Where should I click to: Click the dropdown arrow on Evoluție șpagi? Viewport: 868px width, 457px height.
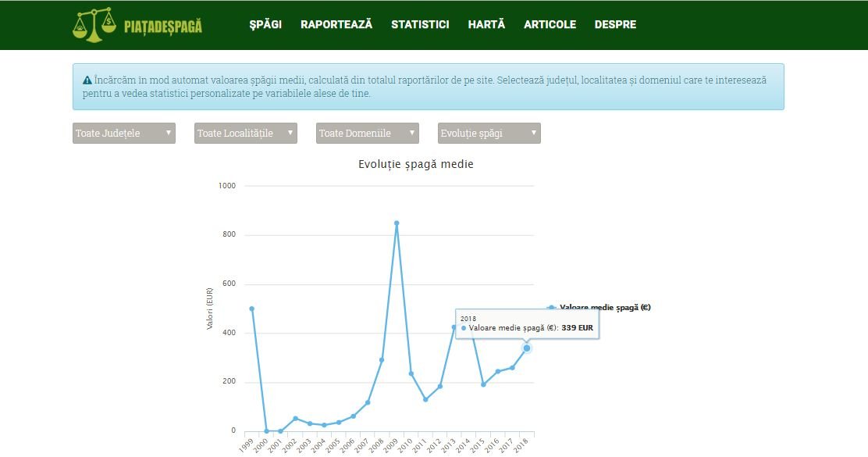coord(533,133)
